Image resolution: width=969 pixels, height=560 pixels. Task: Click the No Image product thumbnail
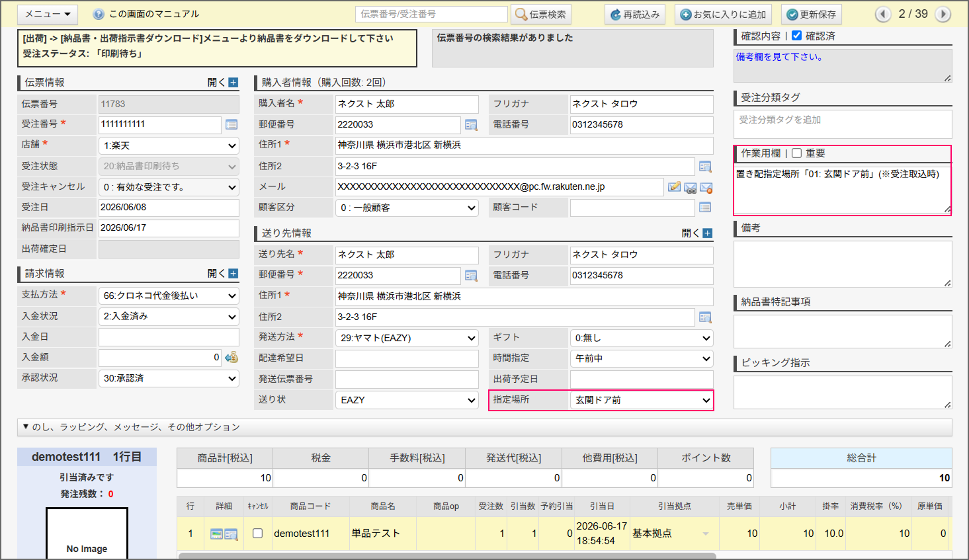point(87,534)
